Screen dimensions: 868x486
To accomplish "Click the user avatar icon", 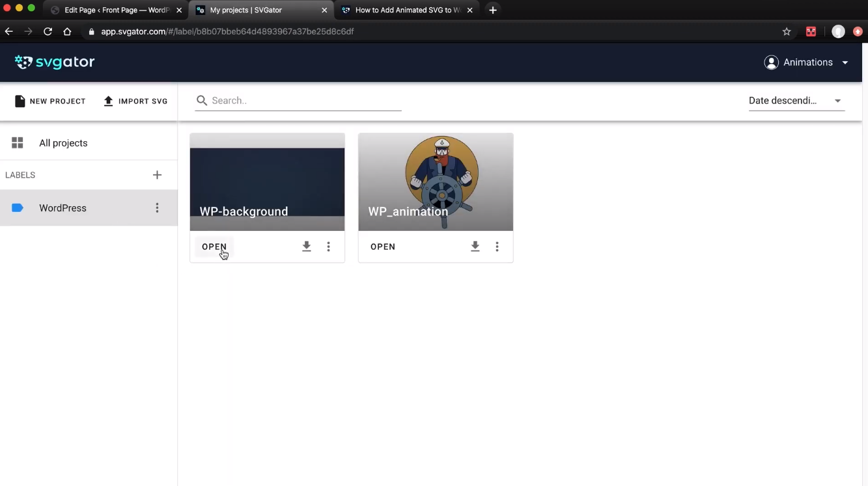I will click(772, 62).
